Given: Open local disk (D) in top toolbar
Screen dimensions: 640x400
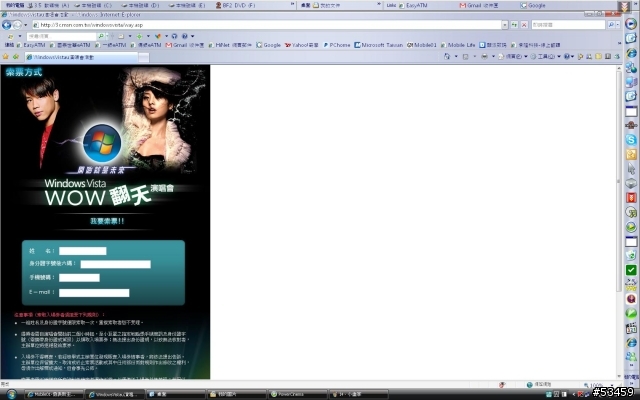Looking at the screenshot, I should [x=140, y=5].
